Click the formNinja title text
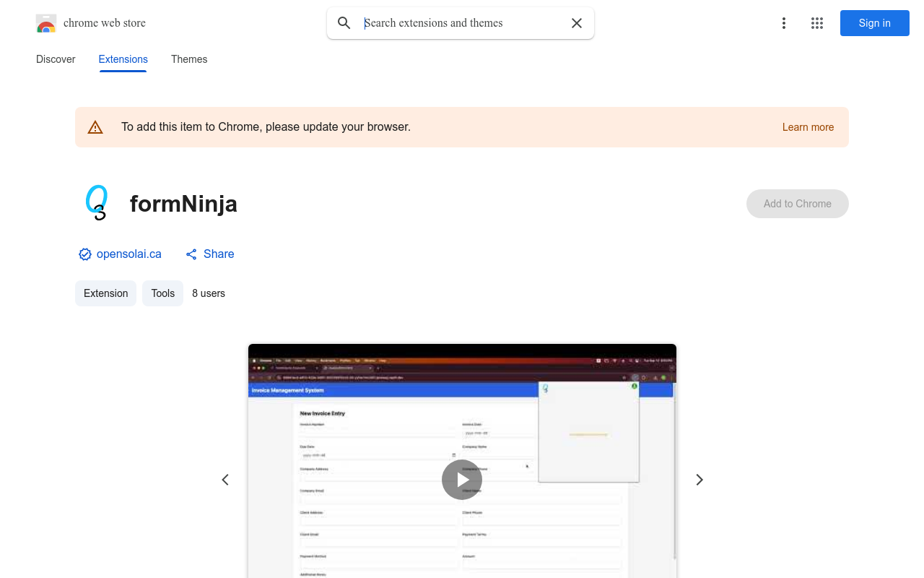This screenshot has width=924, height=578. (x=183, y=204)
